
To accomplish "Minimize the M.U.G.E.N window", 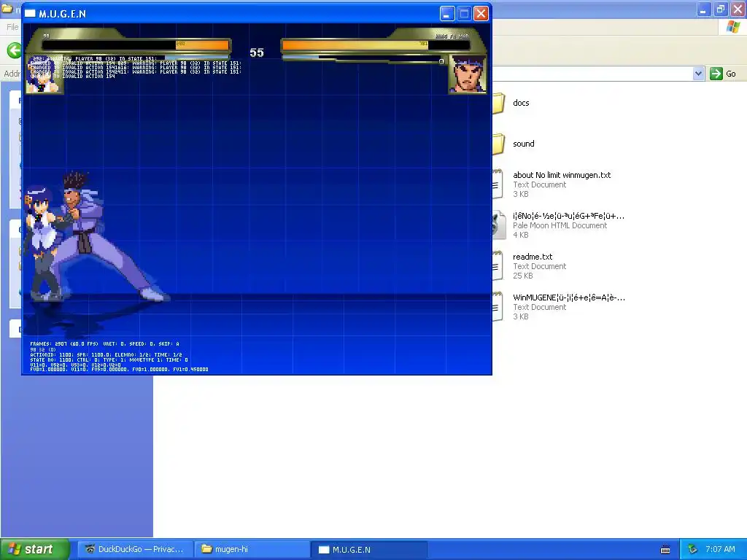I will click(x=447, y=13).
